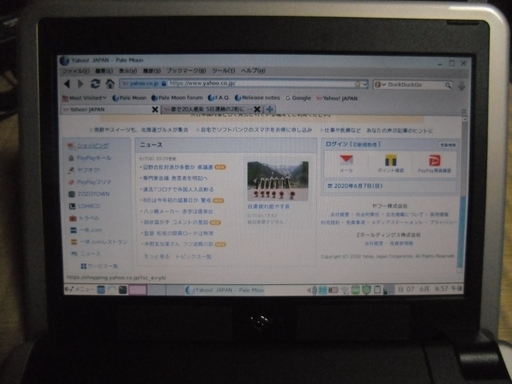Reload the page with the refresh icon
Image resolution: width=512 pixels, height=384 pixels.
click(x=95, y=83)
